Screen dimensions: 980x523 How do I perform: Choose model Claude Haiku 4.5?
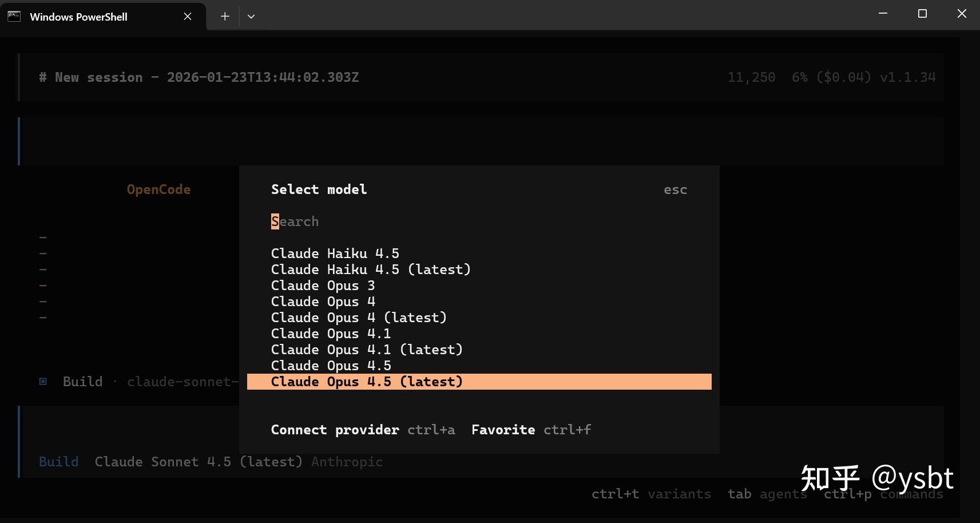(479, 253)
